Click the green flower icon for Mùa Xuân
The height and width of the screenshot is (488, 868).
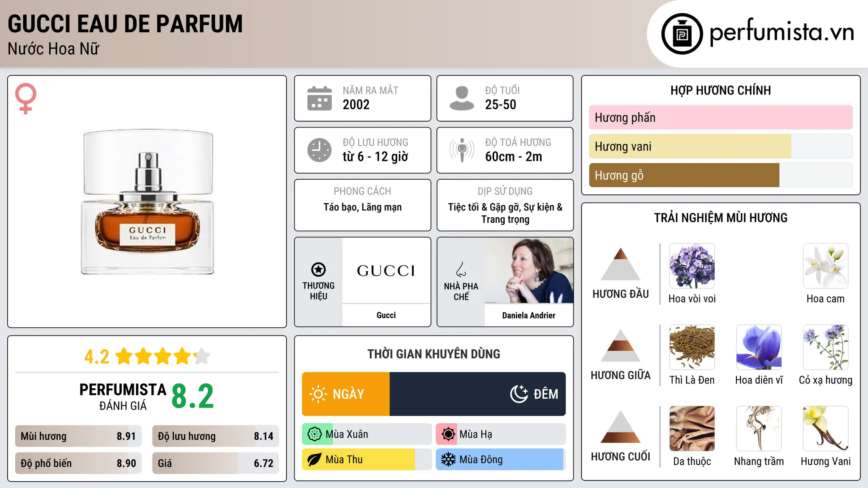tap(314, 434)
